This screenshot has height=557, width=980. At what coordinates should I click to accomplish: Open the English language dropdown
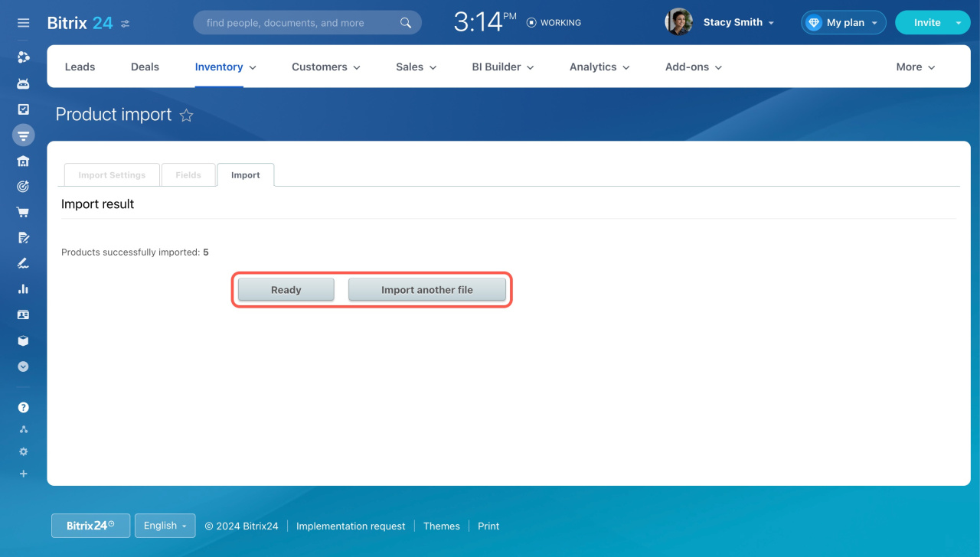click(165, 526)
